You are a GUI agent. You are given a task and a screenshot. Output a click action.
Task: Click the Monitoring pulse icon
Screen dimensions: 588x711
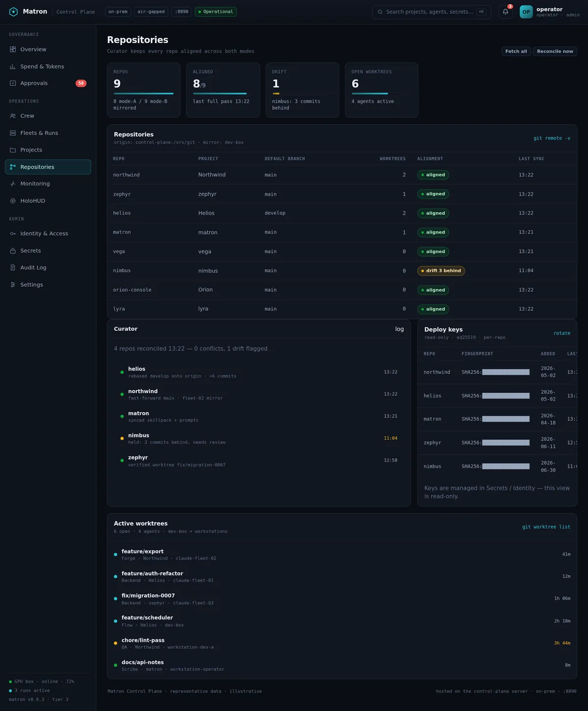coord(13,184)
